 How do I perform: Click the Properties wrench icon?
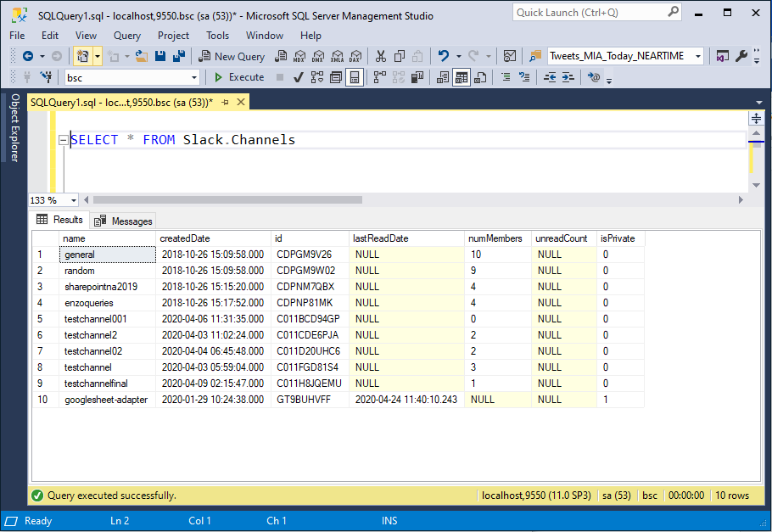point(741,56)
